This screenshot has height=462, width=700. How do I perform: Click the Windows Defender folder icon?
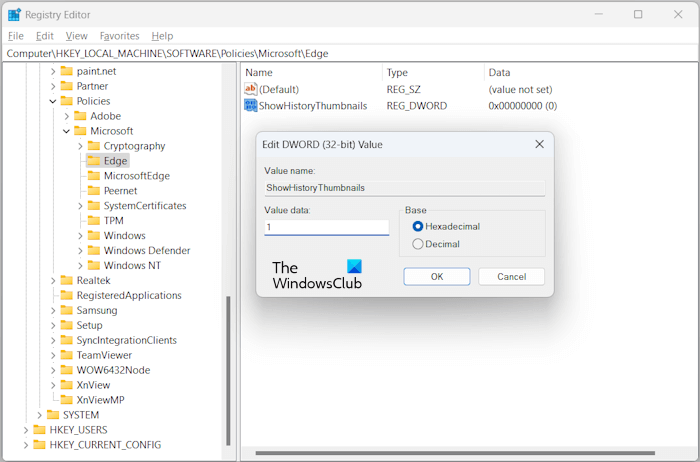point(94,250)
